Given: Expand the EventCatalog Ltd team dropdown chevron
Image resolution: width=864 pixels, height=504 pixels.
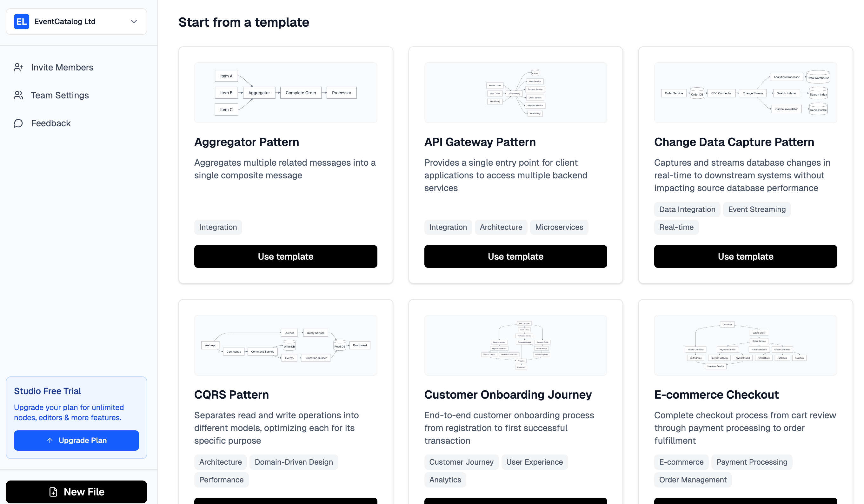Looking at the screenshot, I should 134,22.
